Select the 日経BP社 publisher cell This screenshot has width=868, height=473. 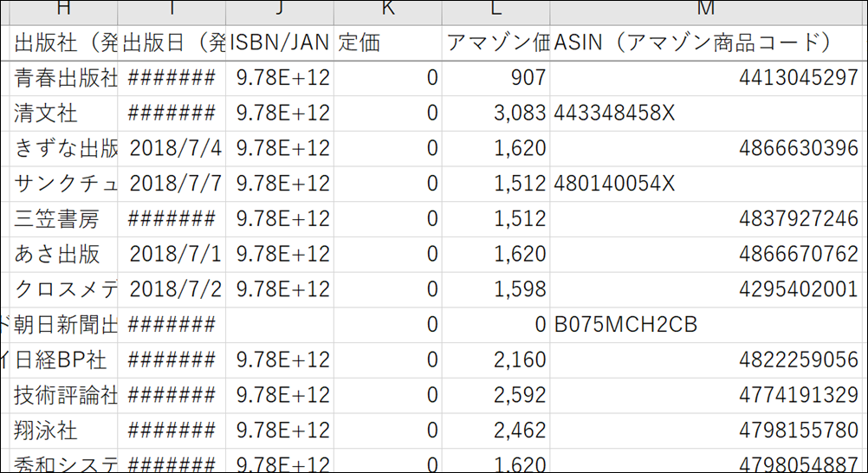pyautogui.click(x=63, y=360)
